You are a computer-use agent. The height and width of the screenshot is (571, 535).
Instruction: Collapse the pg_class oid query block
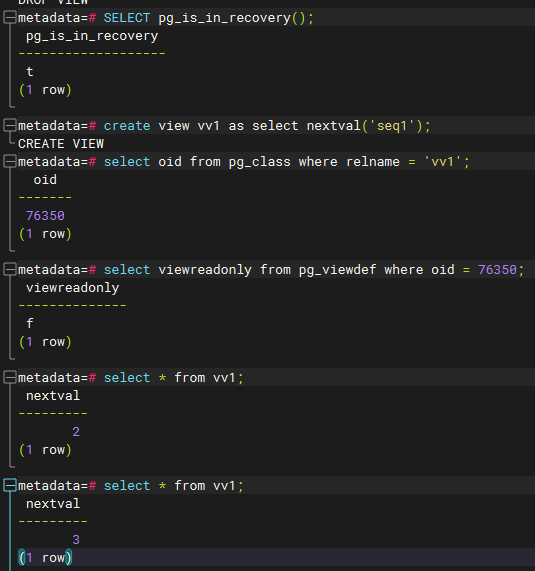[x=9, y=162]
